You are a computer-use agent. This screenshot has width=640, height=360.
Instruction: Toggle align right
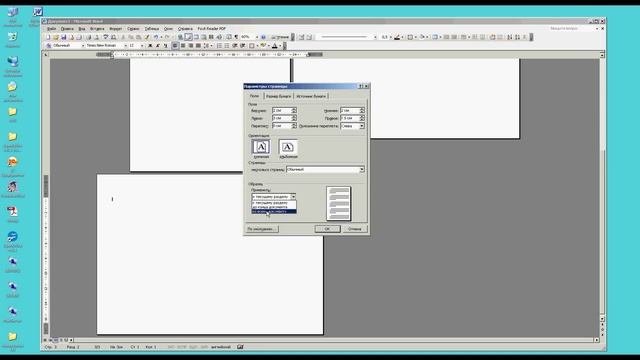191,46
